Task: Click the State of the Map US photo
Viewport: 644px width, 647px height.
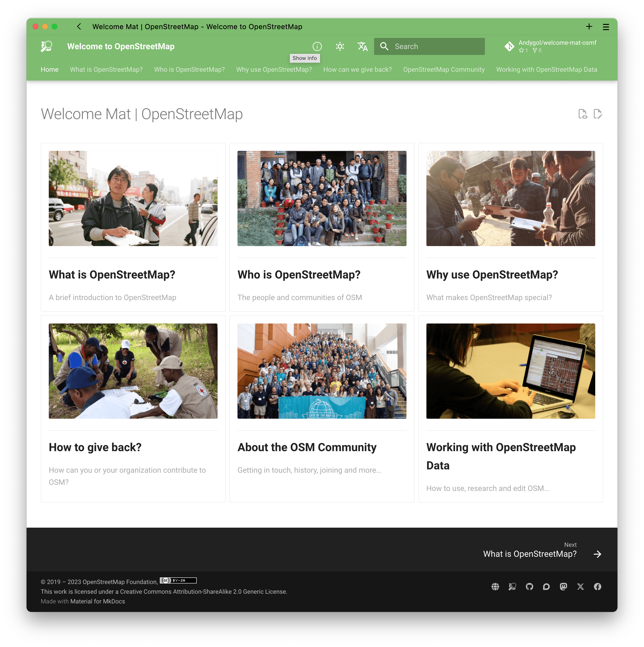Action: tap(322, 371)
